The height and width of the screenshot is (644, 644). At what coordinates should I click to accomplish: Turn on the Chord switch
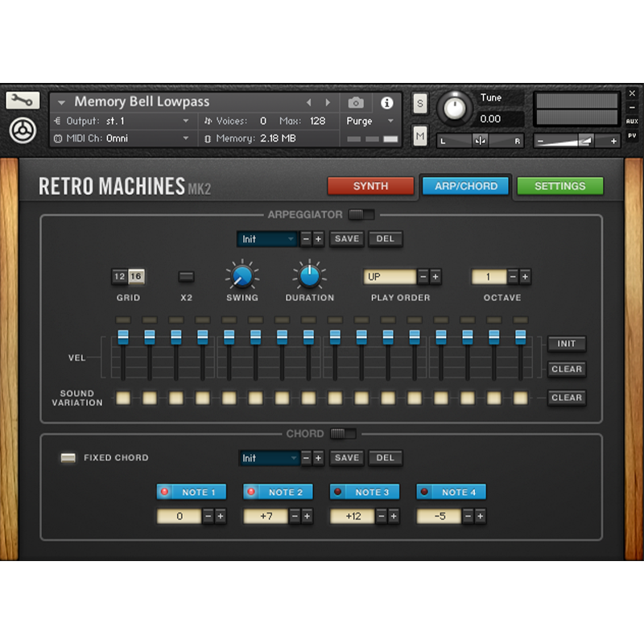343,434
